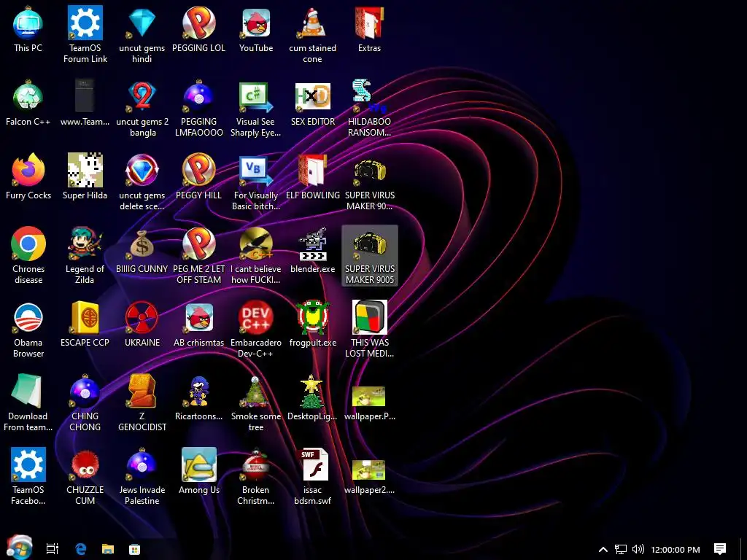
Task: Open Task View on taskbar
Action: point(52,549)
